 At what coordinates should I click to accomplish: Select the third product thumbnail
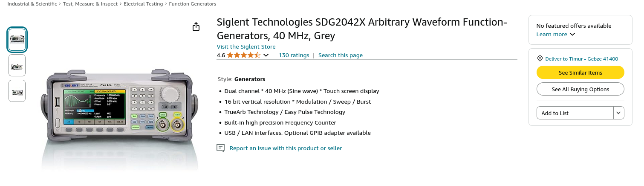17,91
